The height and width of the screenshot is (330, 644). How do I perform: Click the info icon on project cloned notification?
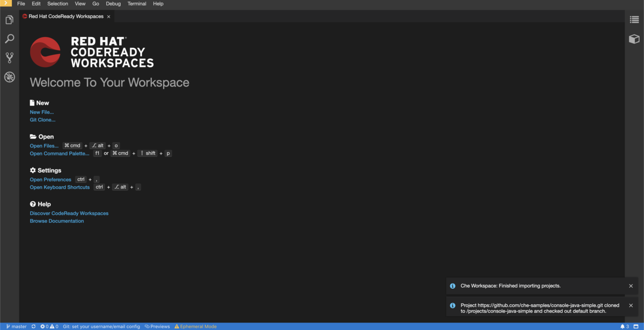pos(452,305)
